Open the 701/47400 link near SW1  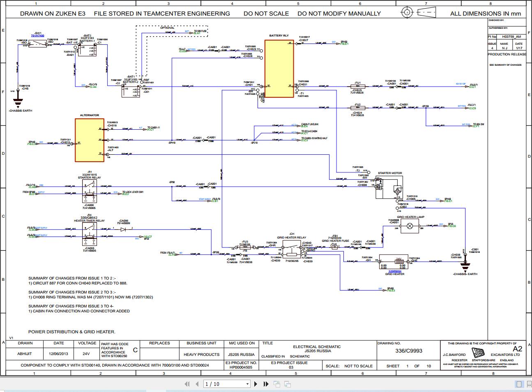(x=38, y=35)
